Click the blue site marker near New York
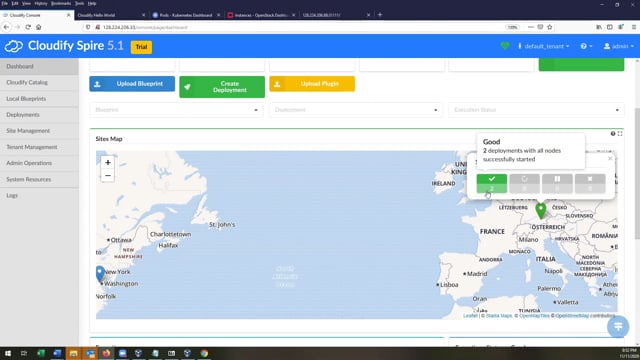Screen dimensions: 640x360 [100, 273]
